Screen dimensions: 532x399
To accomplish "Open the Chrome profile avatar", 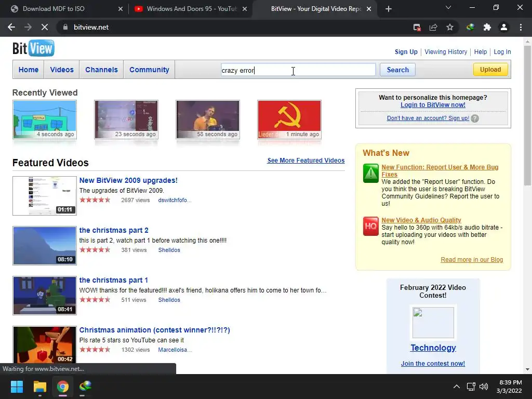I will tap(504, 27).
